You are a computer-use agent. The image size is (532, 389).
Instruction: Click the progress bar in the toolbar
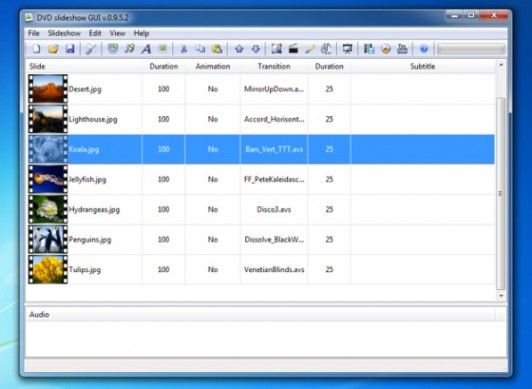click(x=471, y=49)
